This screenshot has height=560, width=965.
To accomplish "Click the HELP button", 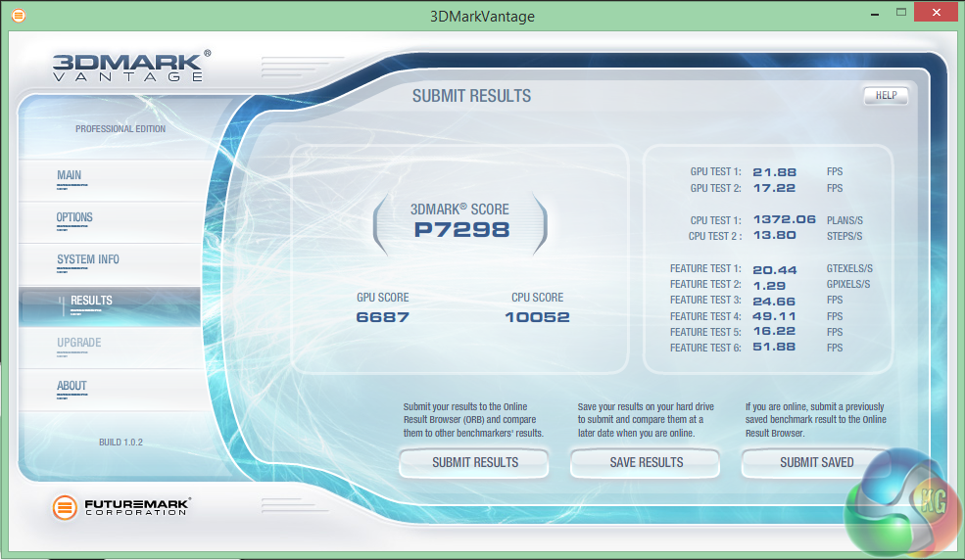I will 887,95.
